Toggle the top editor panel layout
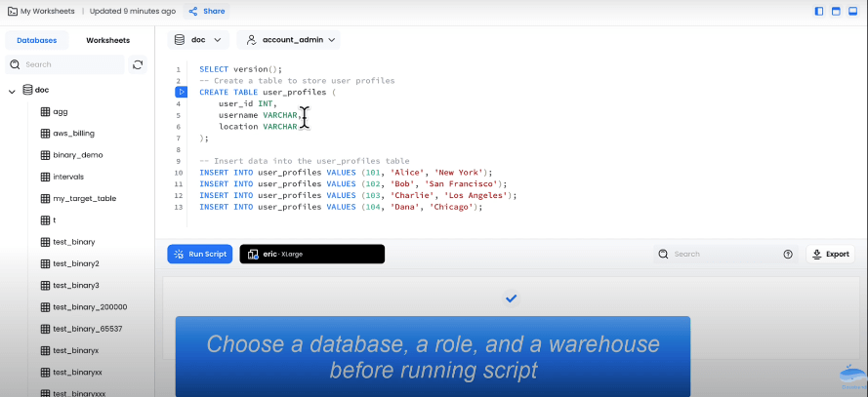The image size is (868, 397). point(837,11)
